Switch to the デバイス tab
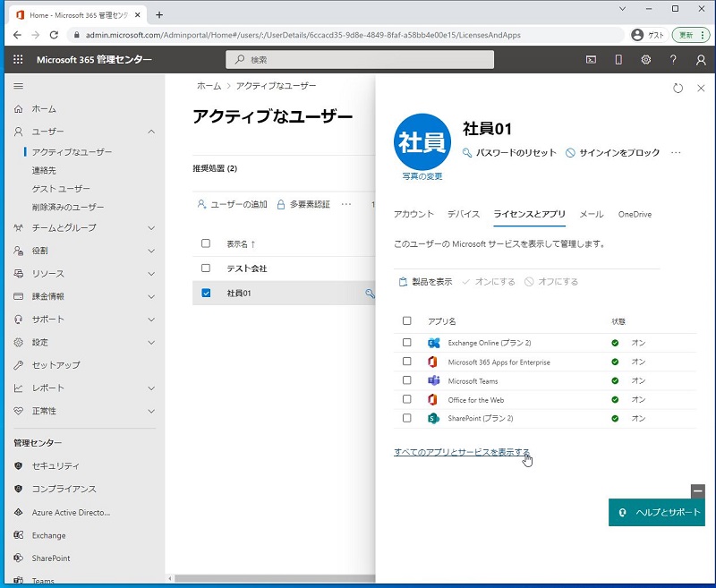The image size is (716, 588). [x=464, y=214]
